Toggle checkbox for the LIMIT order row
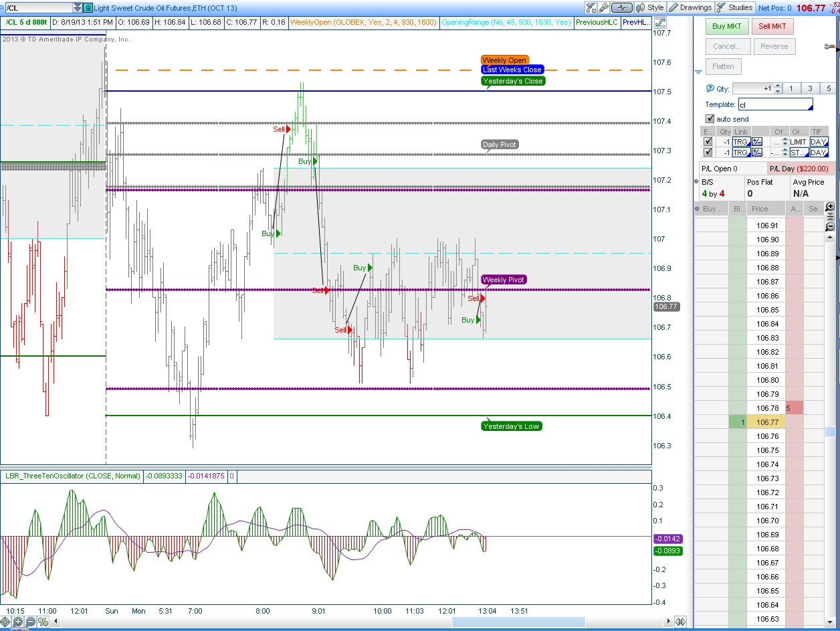The image size is (840, 631). point(708,142)
